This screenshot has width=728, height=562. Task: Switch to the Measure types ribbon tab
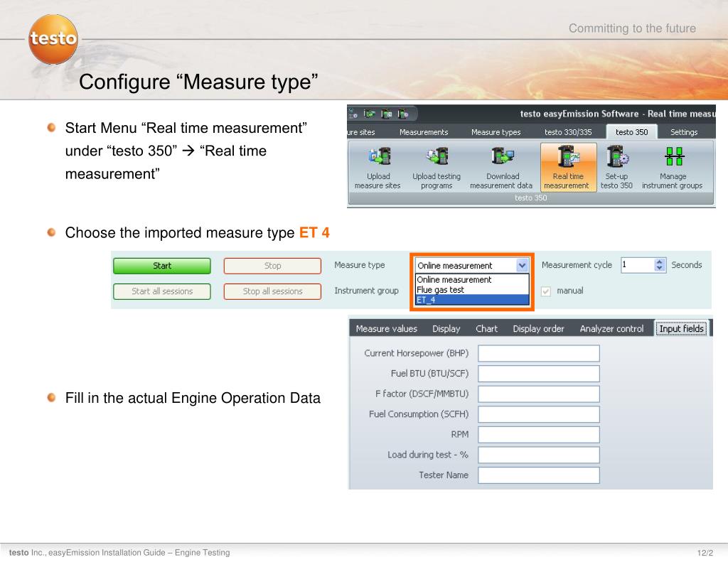[496, 132]
